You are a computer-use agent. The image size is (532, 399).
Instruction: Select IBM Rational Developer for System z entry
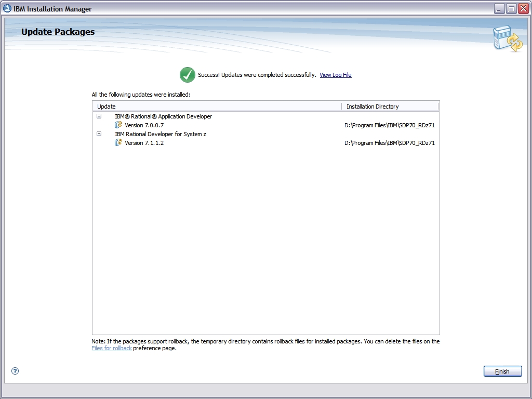[161, 134]
